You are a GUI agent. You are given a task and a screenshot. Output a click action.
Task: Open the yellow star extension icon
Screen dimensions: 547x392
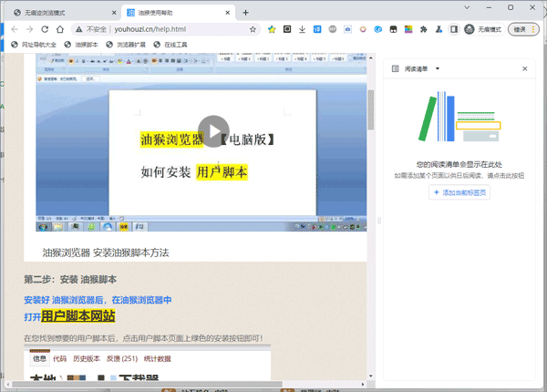pos(272,29)
